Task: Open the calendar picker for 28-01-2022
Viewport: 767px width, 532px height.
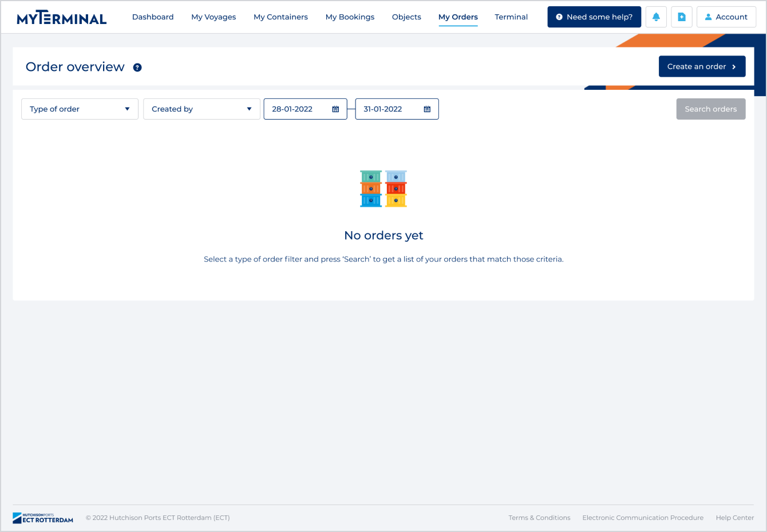Action: (x=335, y=109)
